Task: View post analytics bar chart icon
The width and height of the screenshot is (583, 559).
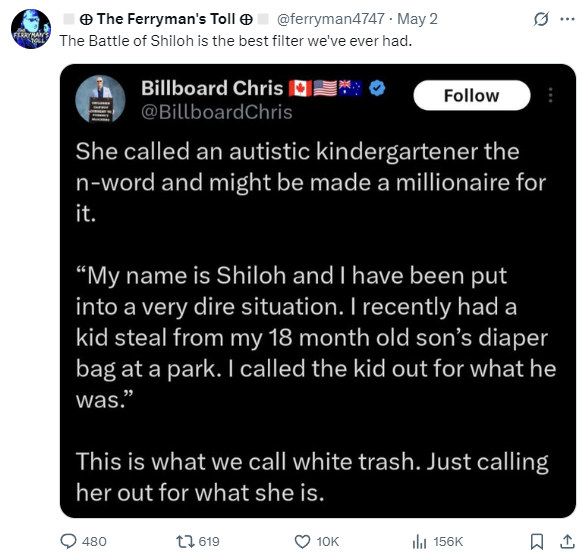Action: 419,542
